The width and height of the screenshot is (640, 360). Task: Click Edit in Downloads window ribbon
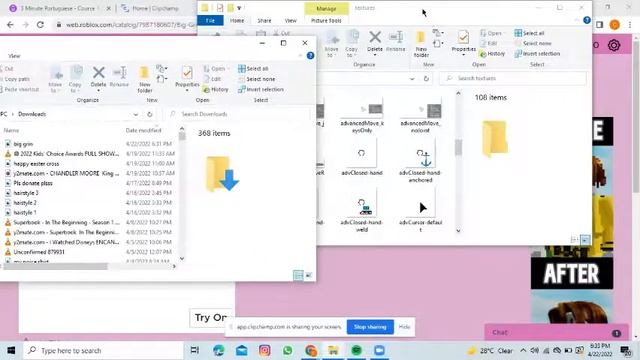(212, 79)
